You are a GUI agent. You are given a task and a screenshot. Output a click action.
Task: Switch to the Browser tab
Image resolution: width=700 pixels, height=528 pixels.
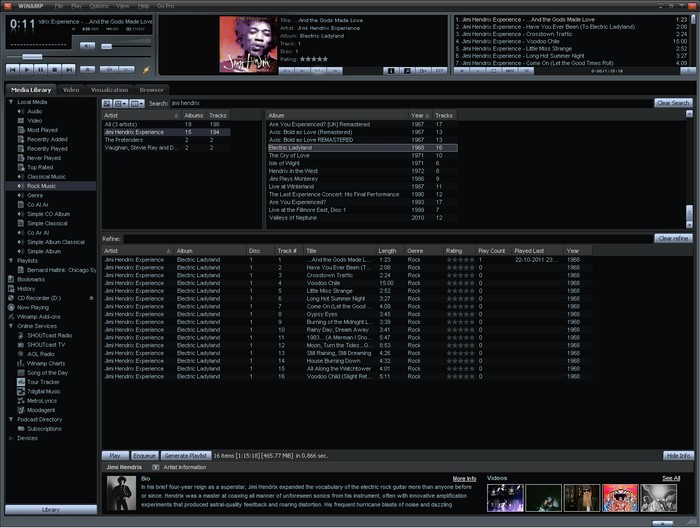[151, 90]
